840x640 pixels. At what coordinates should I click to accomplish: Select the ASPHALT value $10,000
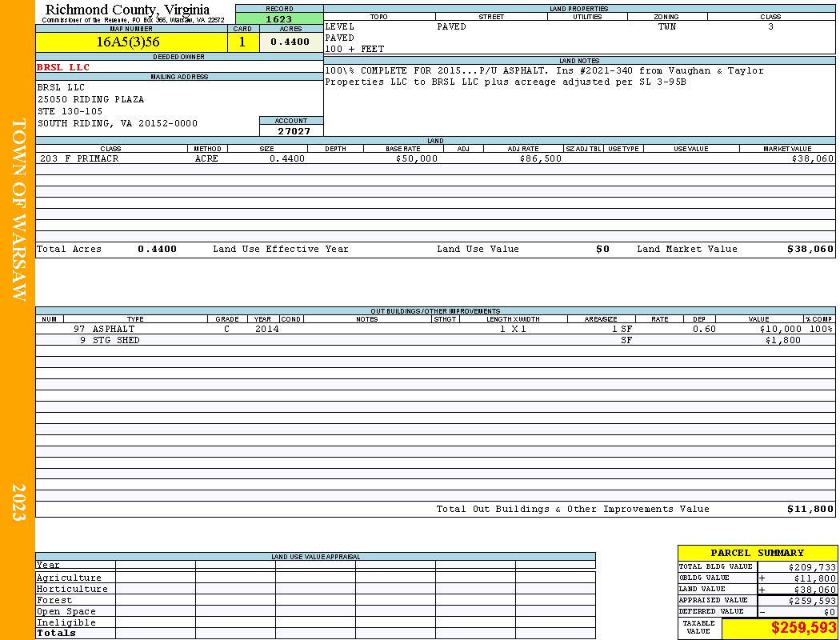click(x=781, y=329)
